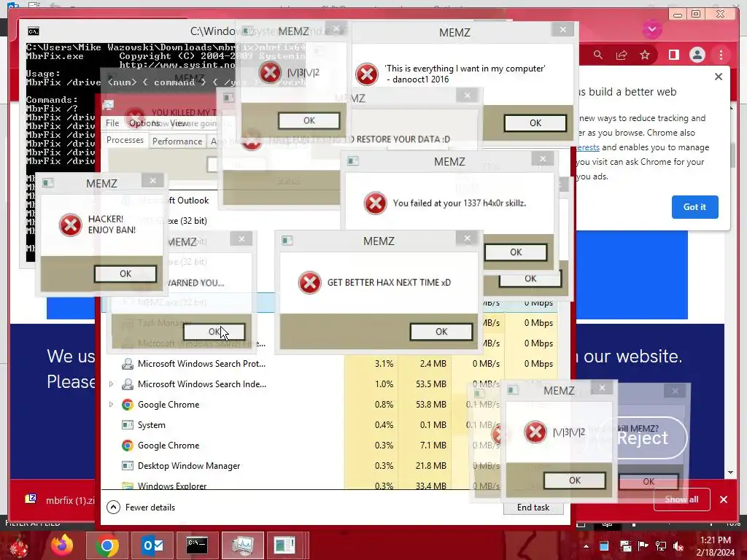747x560 pixels.
Task: Click the Reject cookies button
Action: click(x=642, y=438)
